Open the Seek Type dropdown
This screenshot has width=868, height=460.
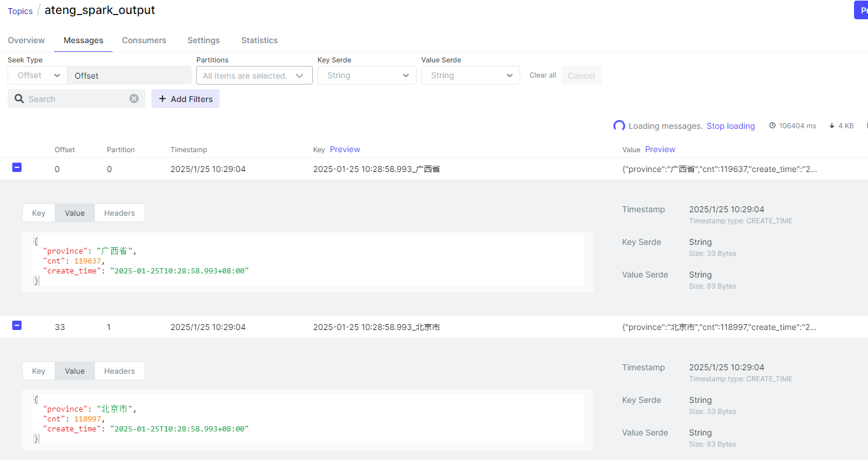tap(37, 75)
